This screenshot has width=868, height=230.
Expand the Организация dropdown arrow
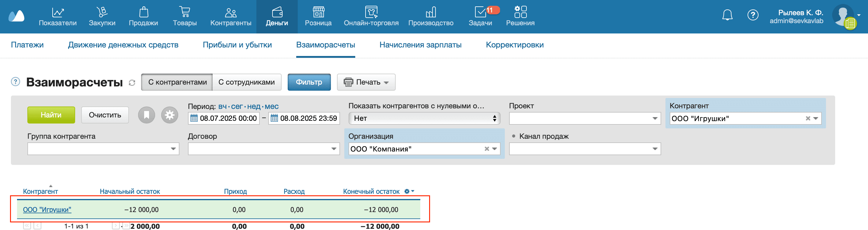click(x=495, y=149)
